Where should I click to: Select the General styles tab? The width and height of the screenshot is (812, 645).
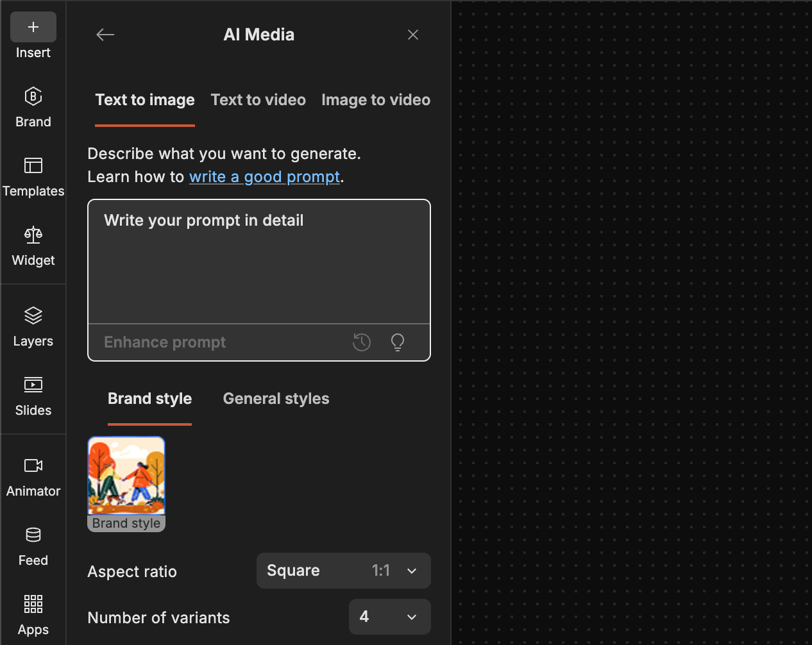click(x=276, y=399)
